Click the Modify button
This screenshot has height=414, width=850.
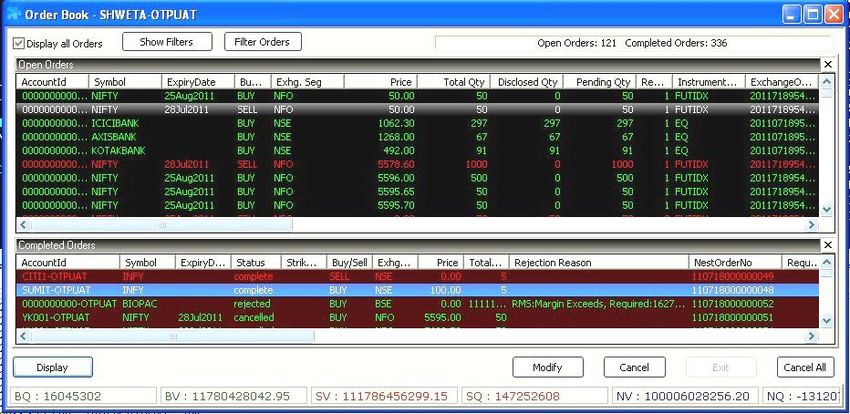point(548,367)
